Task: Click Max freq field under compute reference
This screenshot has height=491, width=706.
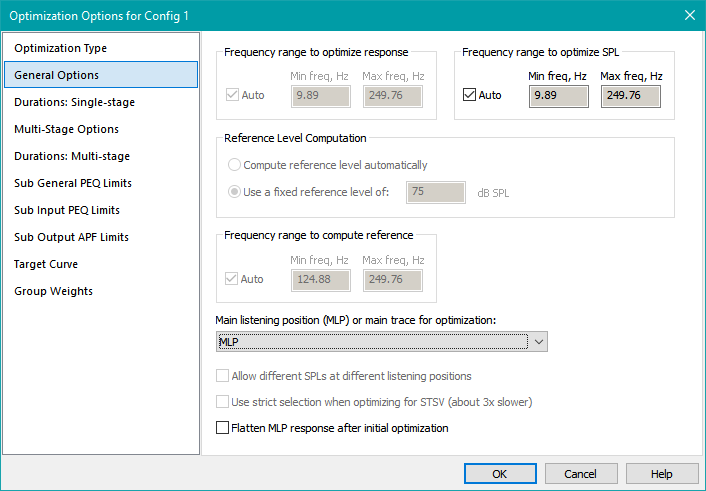Action: tap(393, 280)
